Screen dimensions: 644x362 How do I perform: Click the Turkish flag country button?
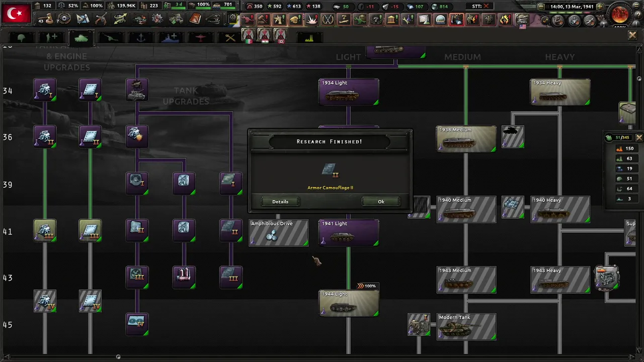click(x=16, y=14)
